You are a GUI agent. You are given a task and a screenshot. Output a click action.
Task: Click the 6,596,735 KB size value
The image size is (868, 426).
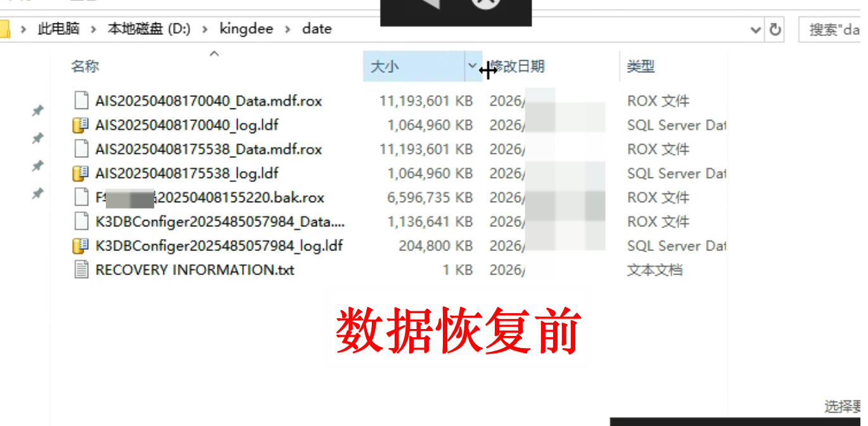click(430, 197)
